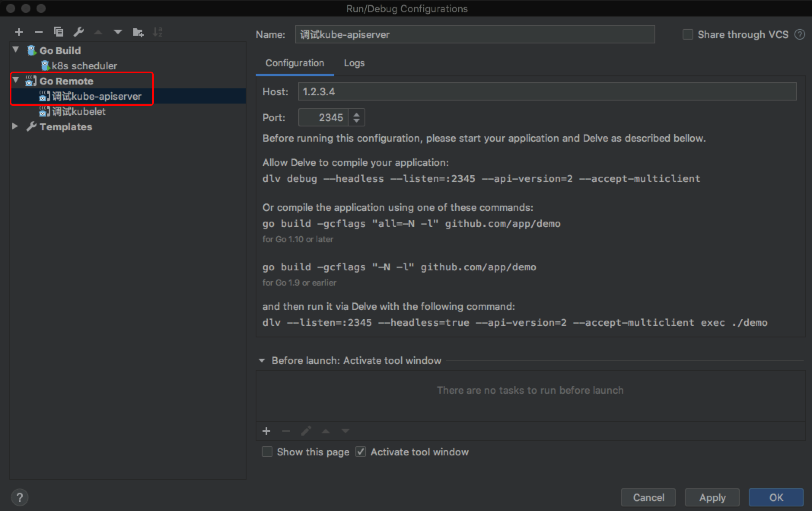
Task: Collapse the Go Build tree node
Action: tap(16, 50)
